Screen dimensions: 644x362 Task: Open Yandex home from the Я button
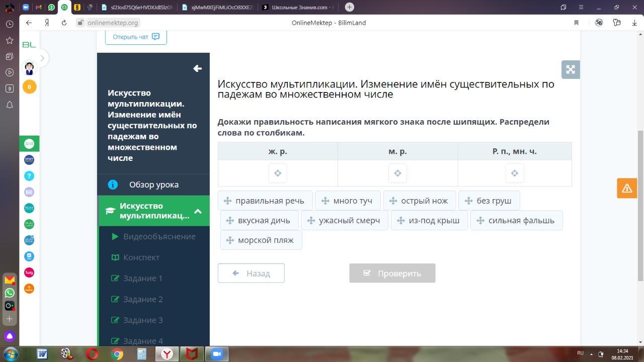tap(47, 23)
